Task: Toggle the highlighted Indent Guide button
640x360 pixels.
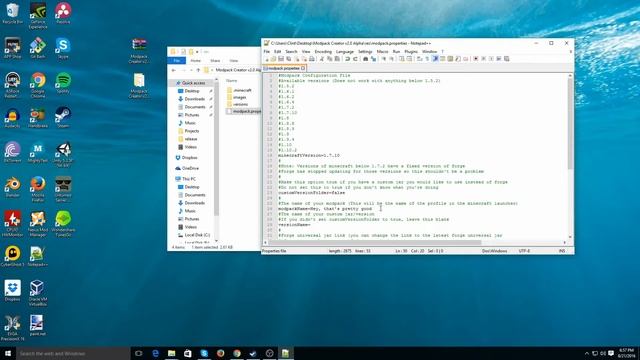Action: (435, 59)
